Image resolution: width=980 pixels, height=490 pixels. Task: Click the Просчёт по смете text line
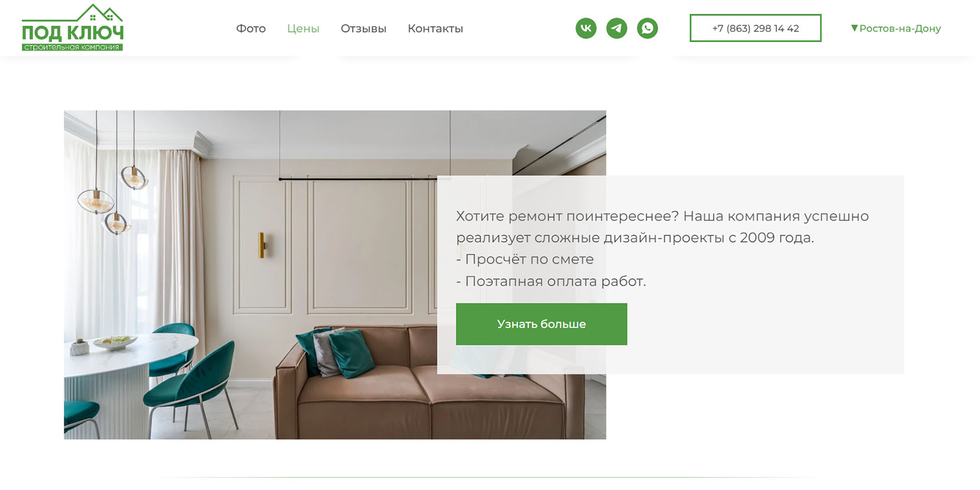pyautogui.click(x=525, y=259)
